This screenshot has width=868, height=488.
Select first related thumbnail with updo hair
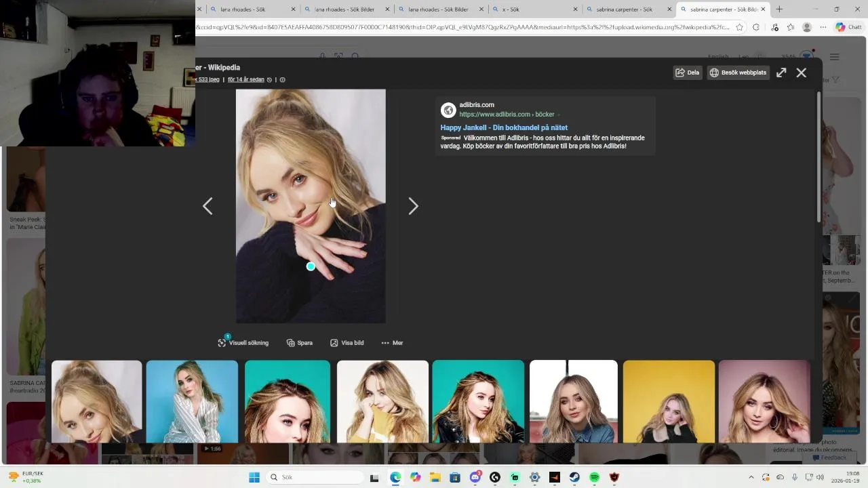pos(97,401)
